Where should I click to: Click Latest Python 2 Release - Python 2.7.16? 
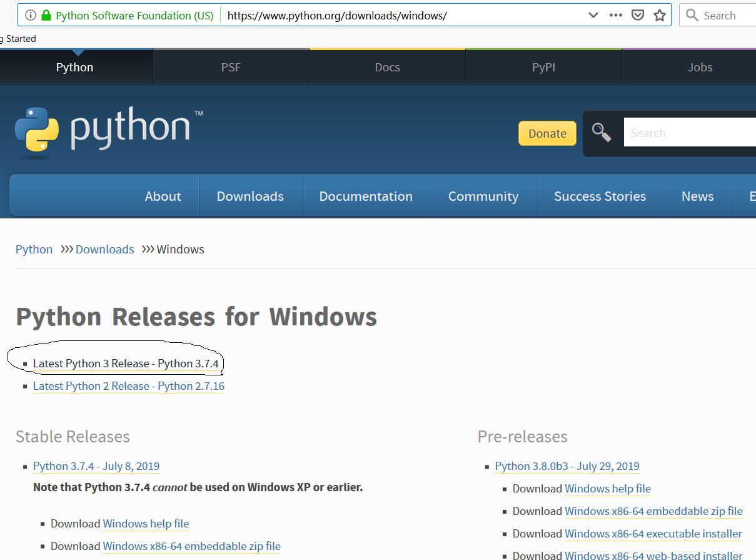[129, 386]
